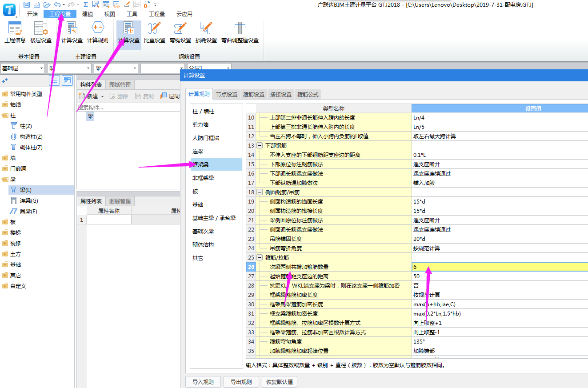Open 损耗设置 loss settings
The height and width of the screenshot is (388, 588).
[x=206, y=32]
